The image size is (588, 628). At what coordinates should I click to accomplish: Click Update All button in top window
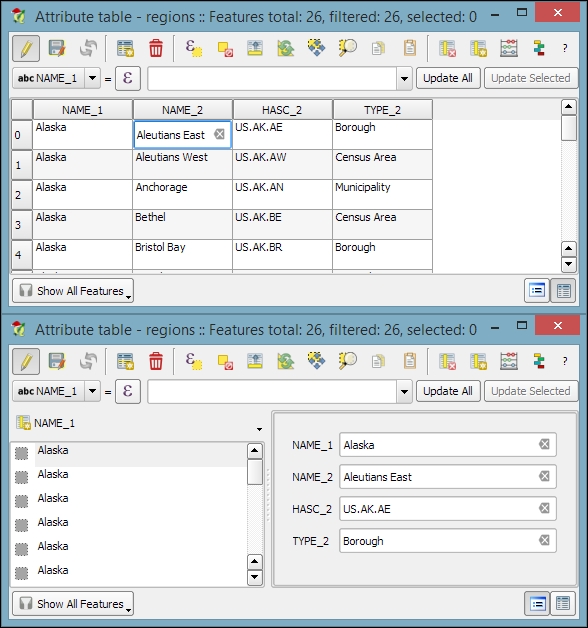448,78
